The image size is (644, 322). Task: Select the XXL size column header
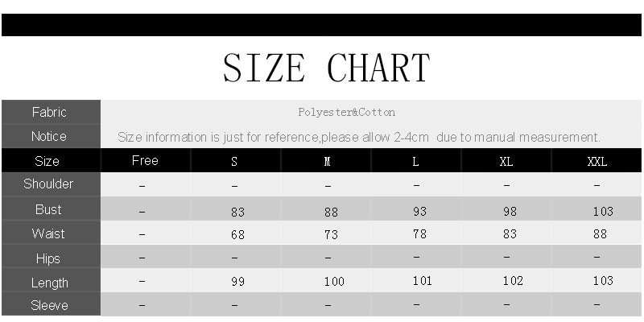coord(597,161)
